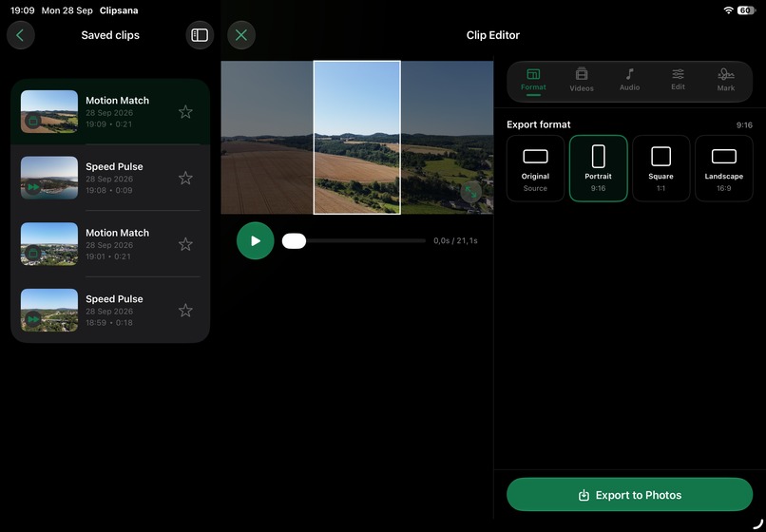Select Landscape 16:9 export format
The height and width of the screenshot is (532, 766).
pos(724,168)
